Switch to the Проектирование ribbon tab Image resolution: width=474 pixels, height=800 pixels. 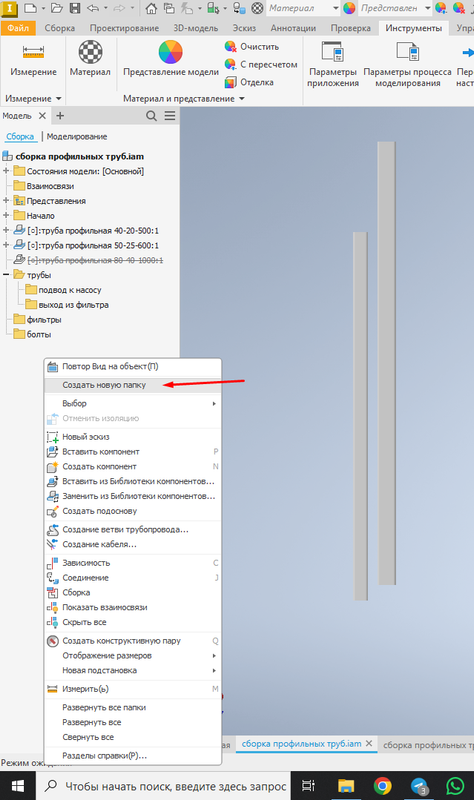tap(124, 28)
